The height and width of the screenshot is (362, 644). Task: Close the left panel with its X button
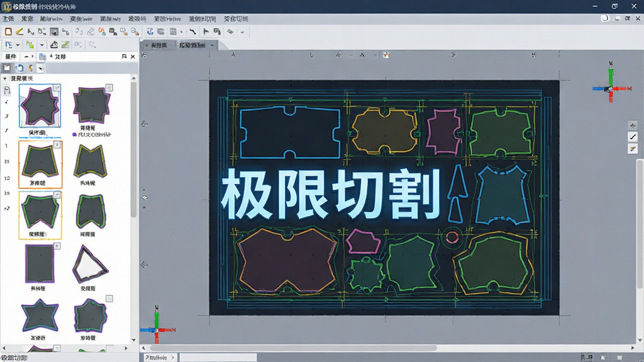(x=133, y=57)
